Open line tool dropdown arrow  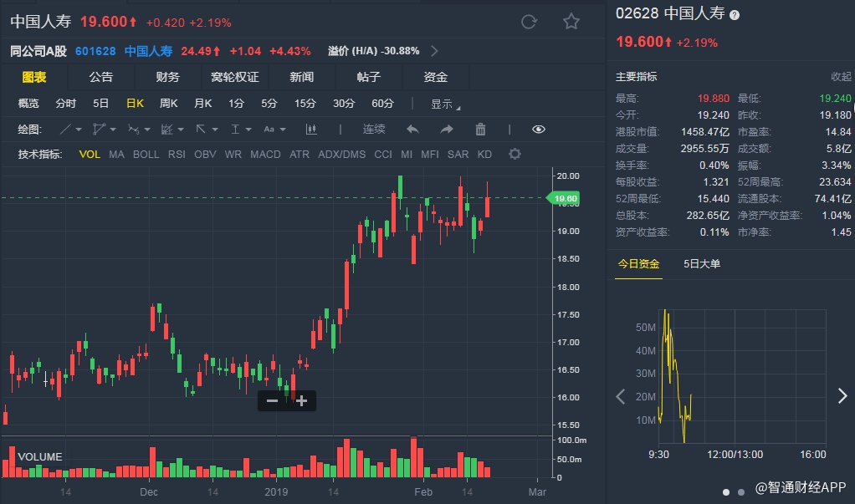79,130
